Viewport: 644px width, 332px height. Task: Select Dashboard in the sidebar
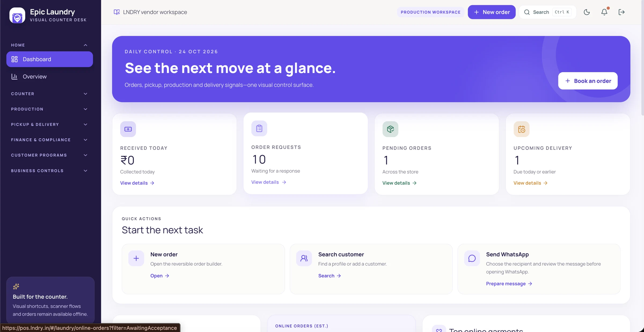(50, 59)
